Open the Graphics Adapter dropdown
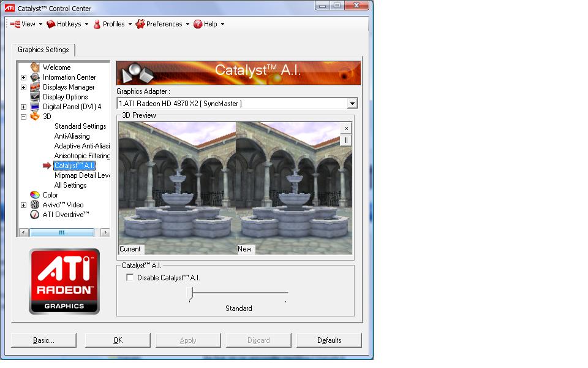 click(x=352, y=103)
